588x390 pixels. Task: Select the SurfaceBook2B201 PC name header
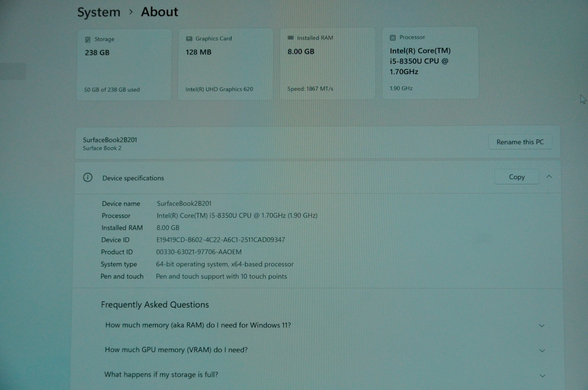[x=110, y=140]
